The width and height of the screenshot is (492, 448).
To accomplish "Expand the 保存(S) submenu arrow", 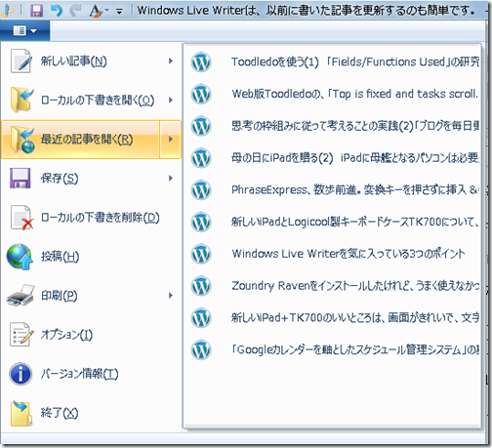I will [171, 178].
